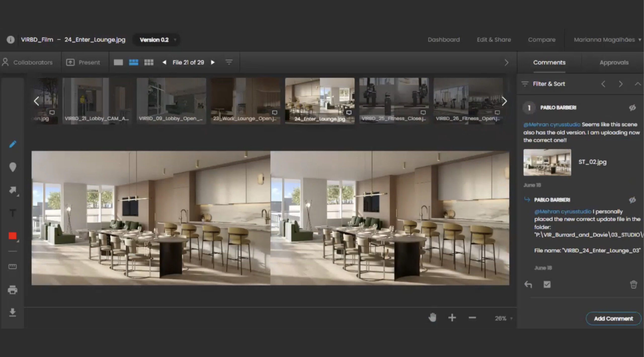The image size is (644, 357).
Task: Select the location pin marker tool
Action: point(13,167)
